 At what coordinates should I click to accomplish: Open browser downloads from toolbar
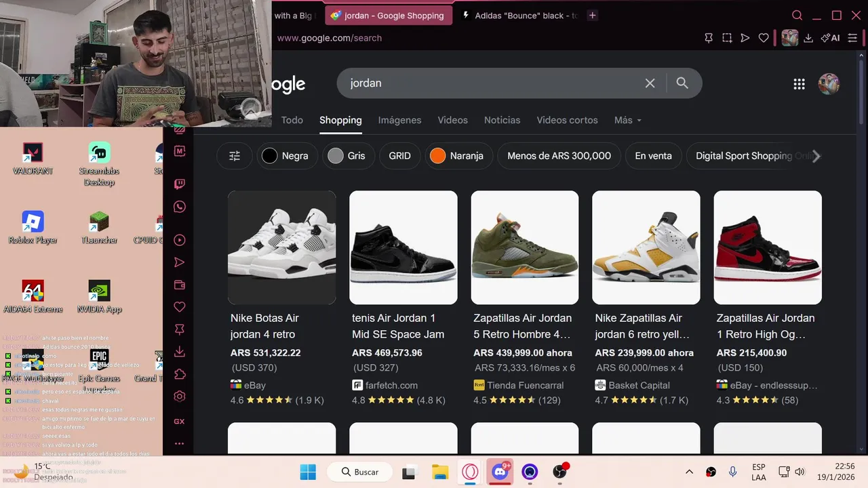[x=808, y=38]
